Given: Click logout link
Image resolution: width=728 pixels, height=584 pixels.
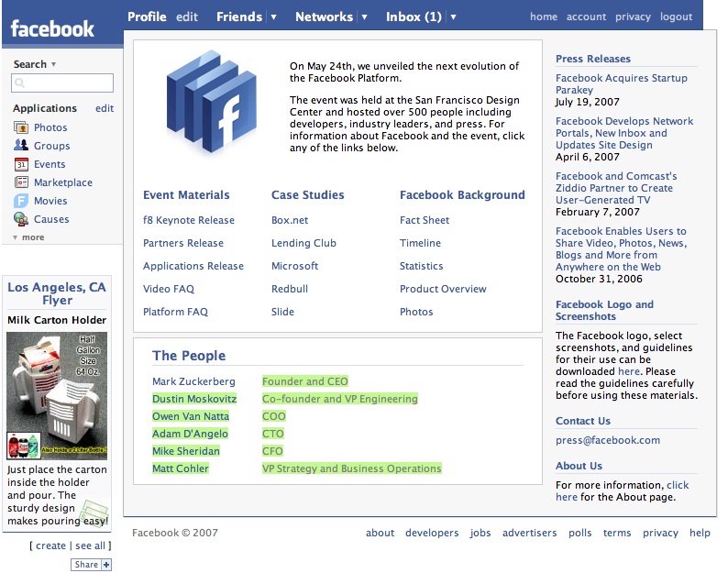Looking at the screenshot, I should coord(676,17).
